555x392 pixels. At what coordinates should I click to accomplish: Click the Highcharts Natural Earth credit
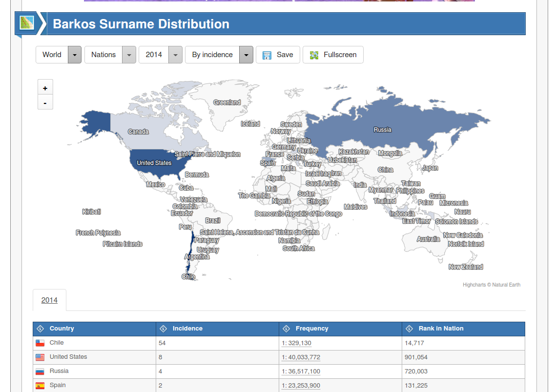pyautogui.click(x=491, y=285)
